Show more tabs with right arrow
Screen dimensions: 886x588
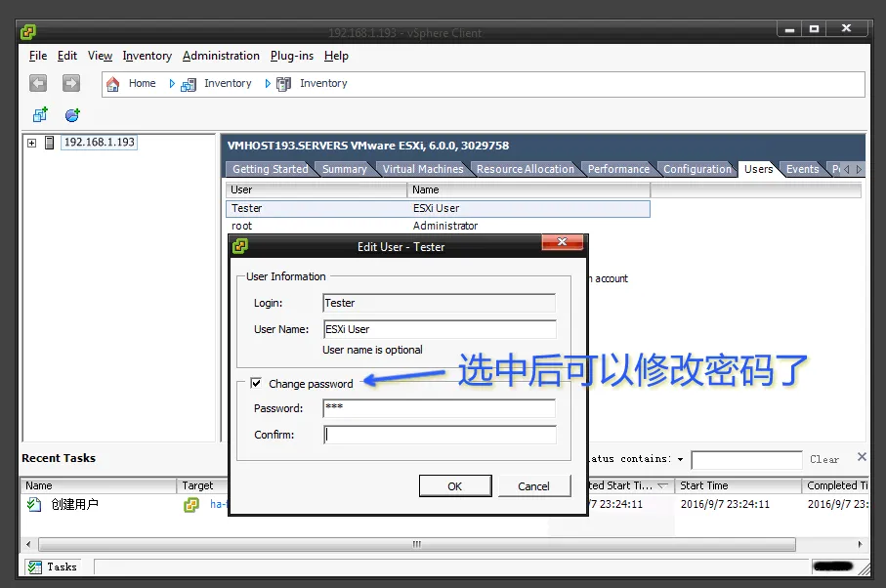pyautogui.click(x=859, y=169)
